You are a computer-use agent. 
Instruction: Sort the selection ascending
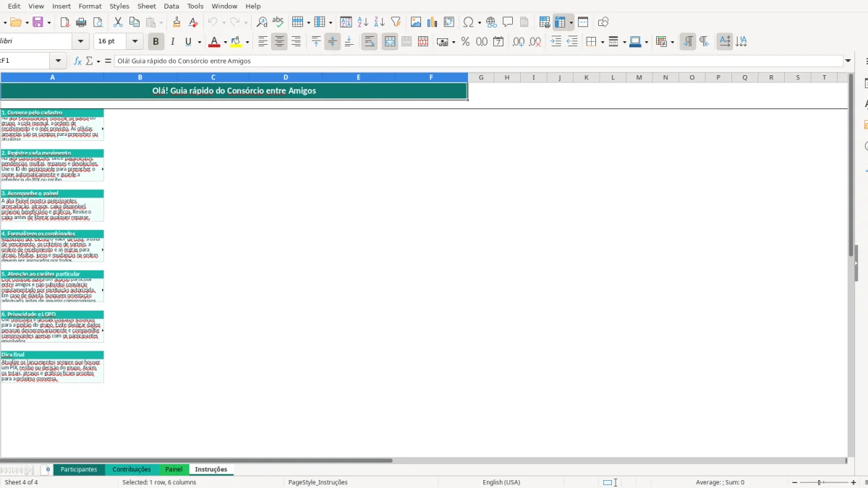363,22
